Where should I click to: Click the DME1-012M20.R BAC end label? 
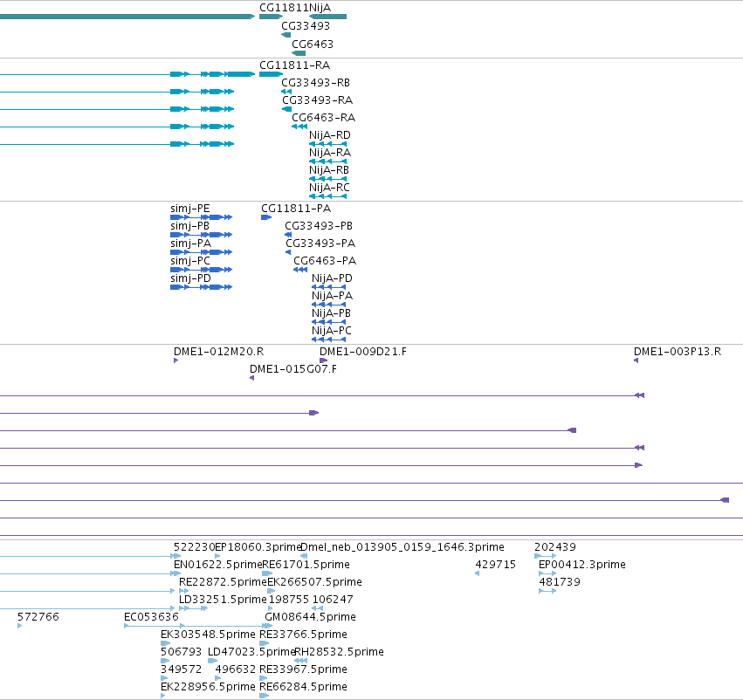[218, 352]
